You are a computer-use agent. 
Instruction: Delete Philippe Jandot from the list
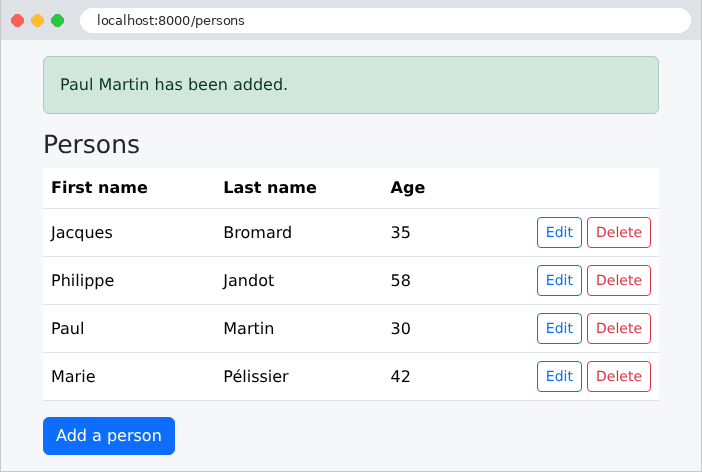click(x=619, y=280)
